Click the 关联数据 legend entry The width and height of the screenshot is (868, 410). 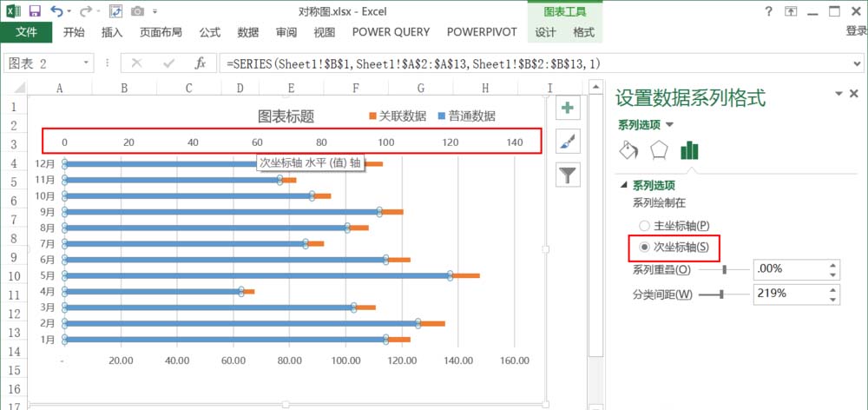tap(398, 116)
